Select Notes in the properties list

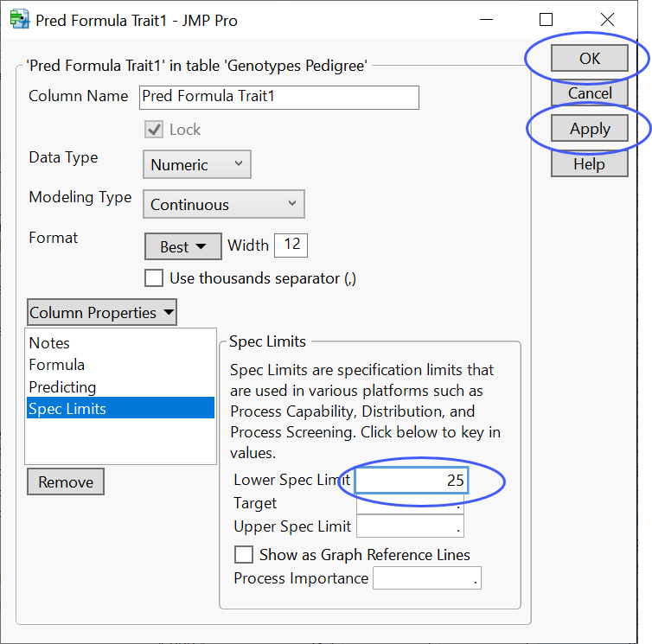50,343
